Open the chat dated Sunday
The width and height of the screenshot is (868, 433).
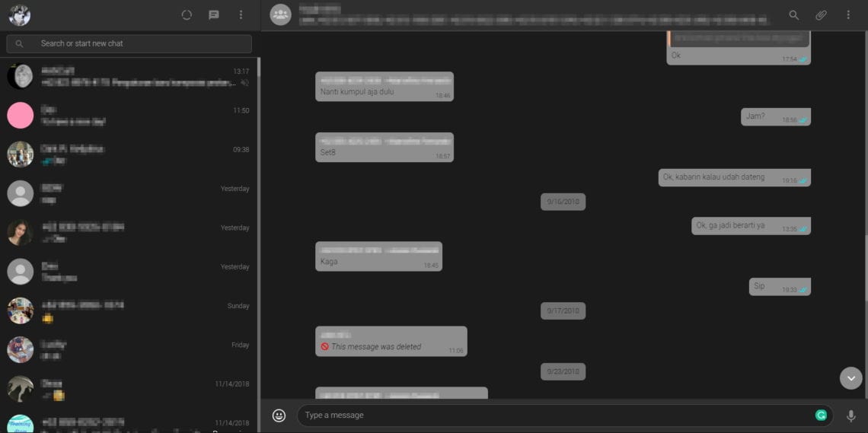129,310
